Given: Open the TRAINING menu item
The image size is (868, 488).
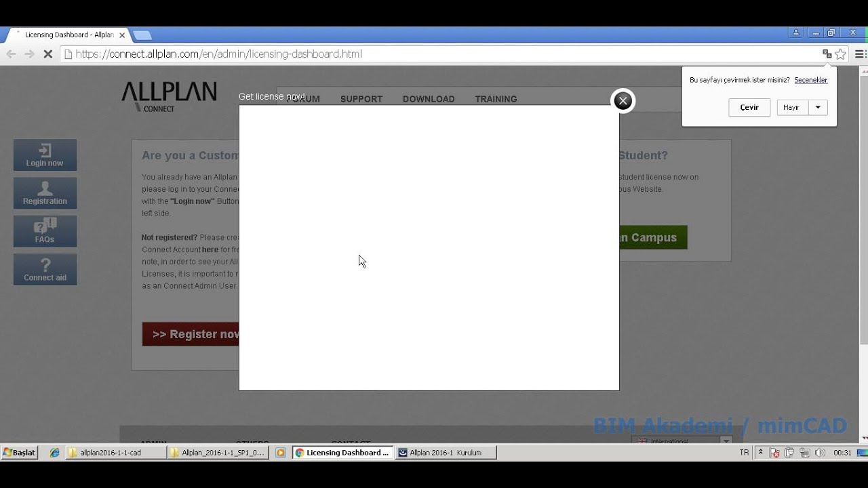Looking at the screenshot, I should 496,99.
